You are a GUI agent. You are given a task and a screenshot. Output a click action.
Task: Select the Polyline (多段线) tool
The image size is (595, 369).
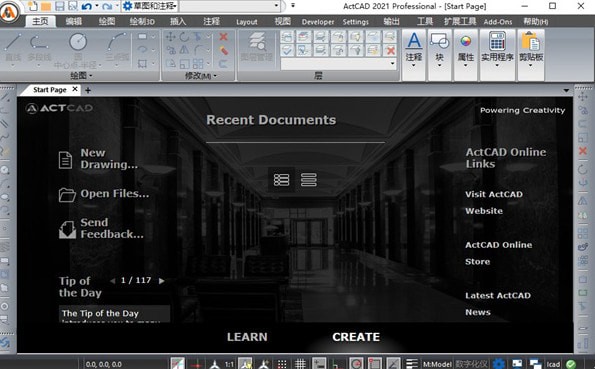pos(39,47)
